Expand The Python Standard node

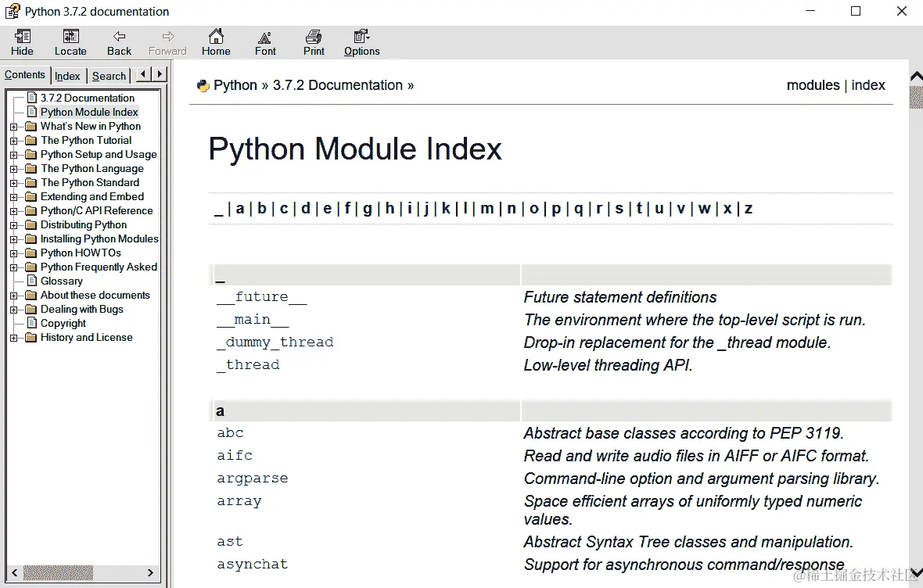point(14,183)
